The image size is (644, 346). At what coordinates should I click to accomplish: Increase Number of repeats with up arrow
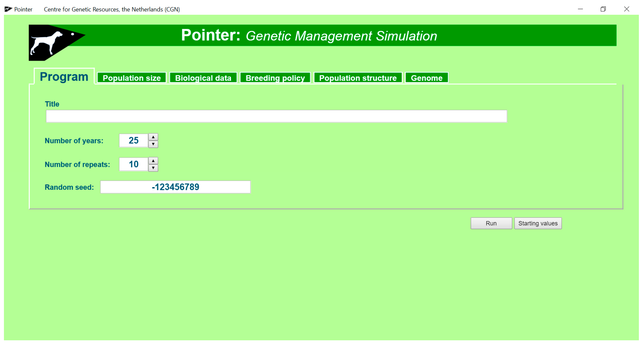tap(153, 161)
